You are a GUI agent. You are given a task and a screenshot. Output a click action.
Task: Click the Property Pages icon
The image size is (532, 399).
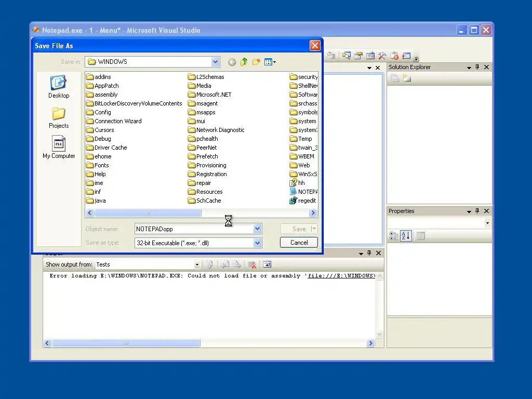[x=421, y=236]
